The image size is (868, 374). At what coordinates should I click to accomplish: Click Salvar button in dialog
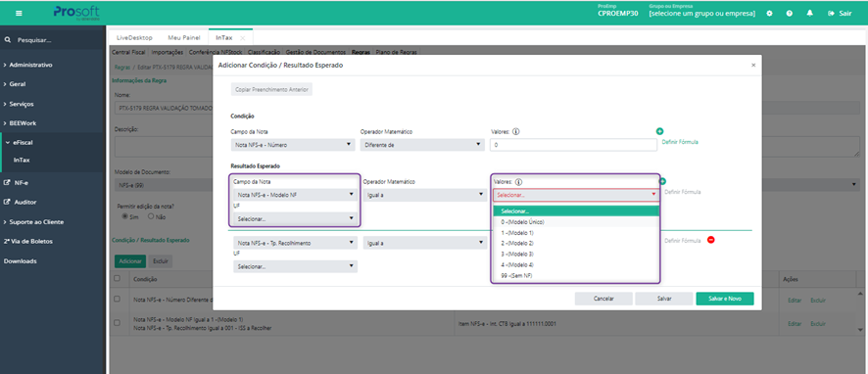point(664,299)
